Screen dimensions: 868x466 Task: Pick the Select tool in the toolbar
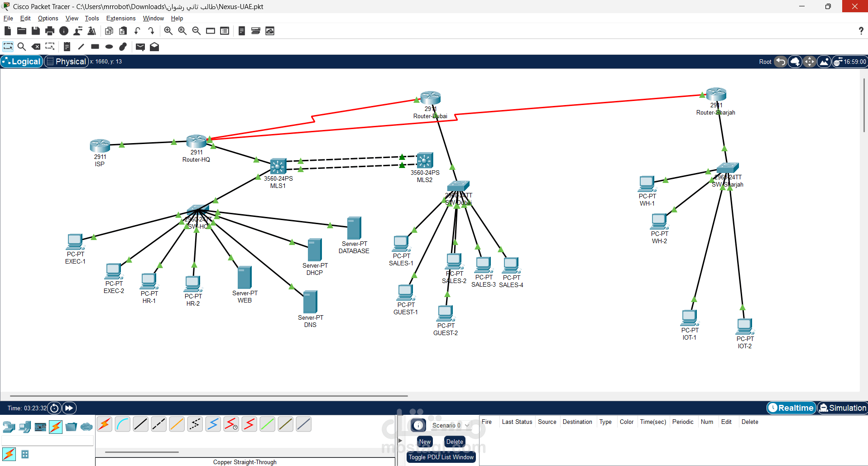[x=8, y=47]
